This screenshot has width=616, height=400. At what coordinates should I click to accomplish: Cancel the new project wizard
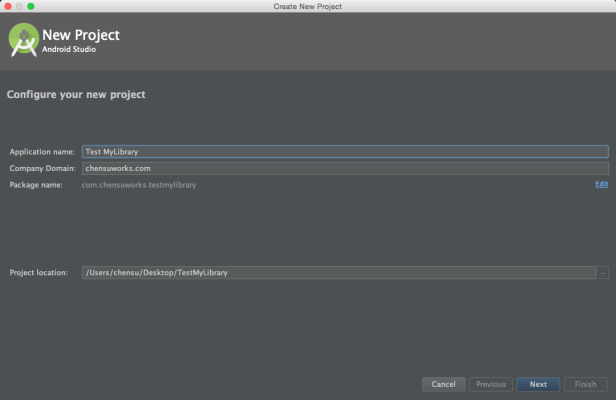pos(444,384)
